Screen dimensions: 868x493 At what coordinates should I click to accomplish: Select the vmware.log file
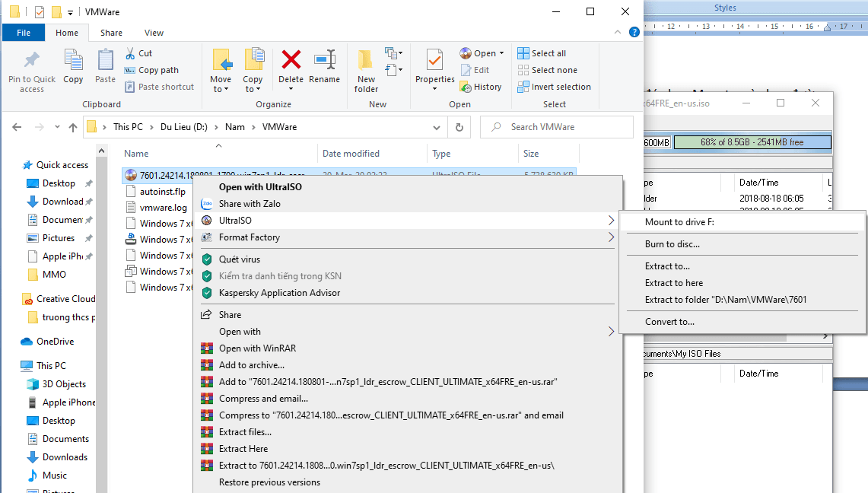tap(164, 208)
